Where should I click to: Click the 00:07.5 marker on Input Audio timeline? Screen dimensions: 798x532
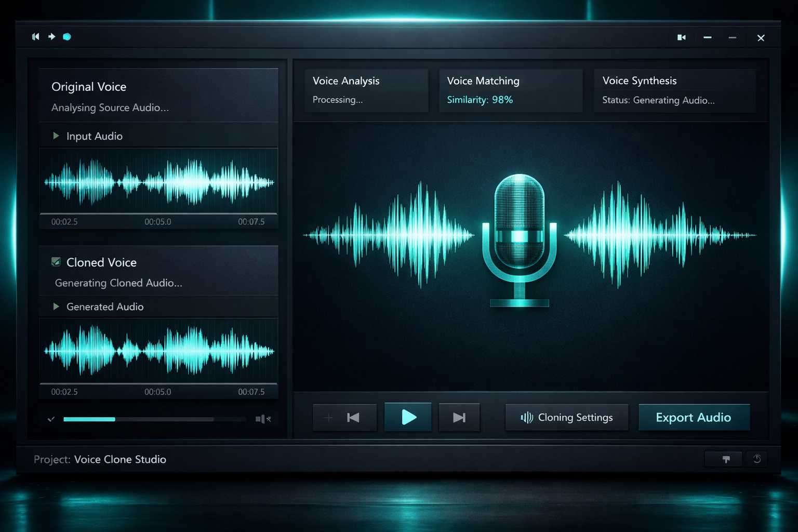pyautogui.click(x=251, y=222)
